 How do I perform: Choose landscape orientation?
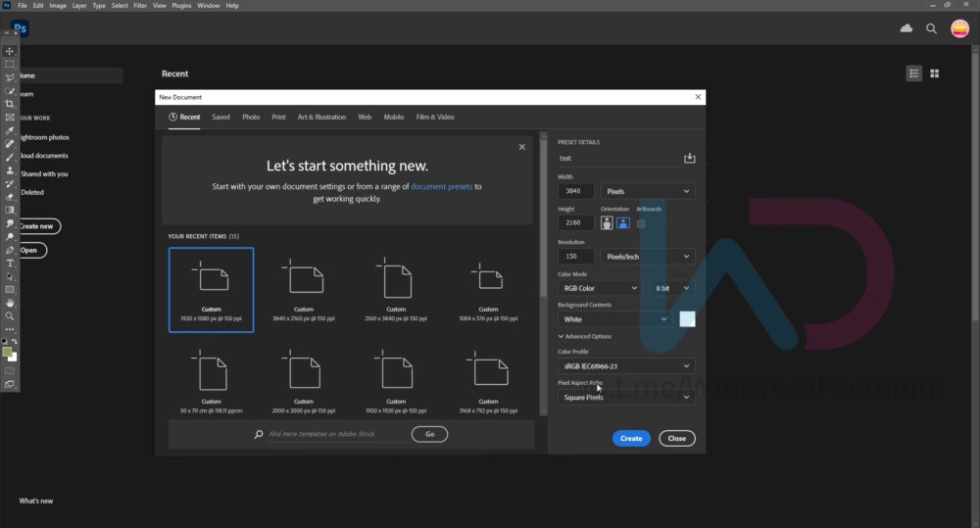[x=623, y=223]
